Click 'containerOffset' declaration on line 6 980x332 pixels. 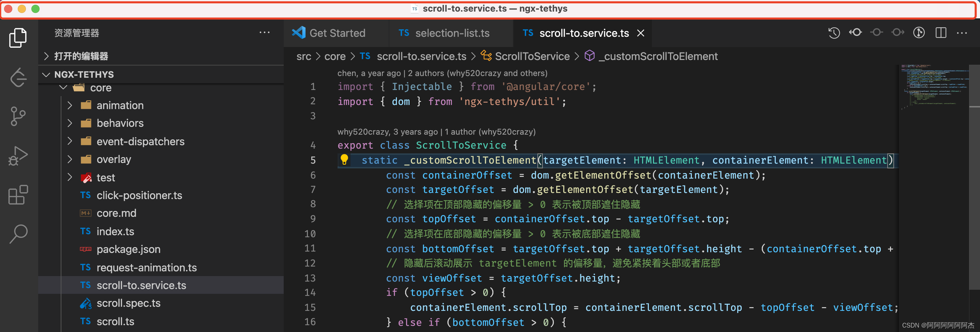click(x=467, y=175)
